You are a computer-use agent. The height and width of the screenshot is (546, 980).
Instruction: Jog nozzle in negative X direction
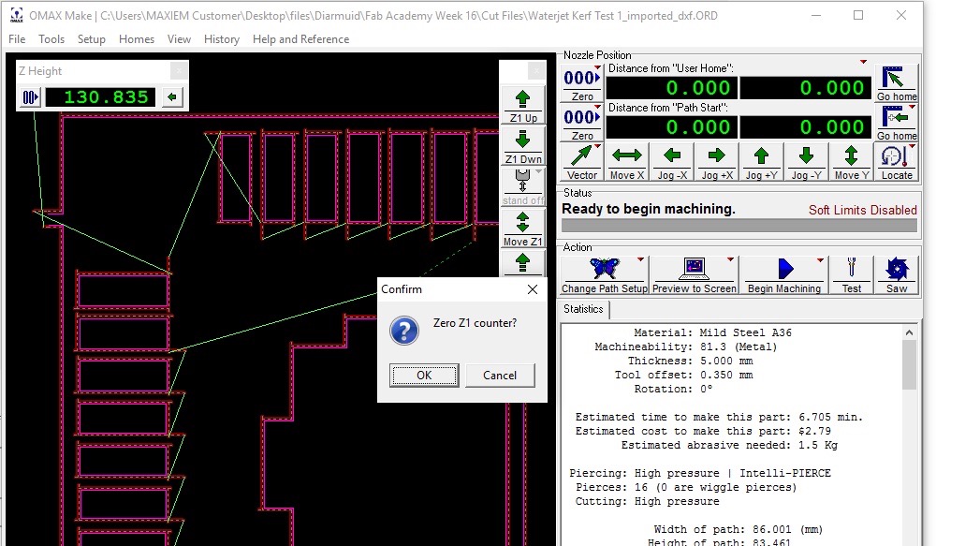(x=672, y=163)
